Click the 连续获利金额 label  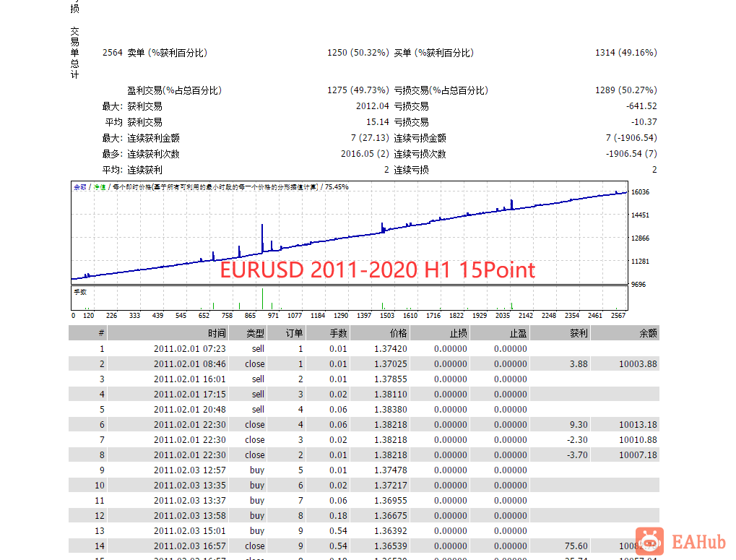154,138
